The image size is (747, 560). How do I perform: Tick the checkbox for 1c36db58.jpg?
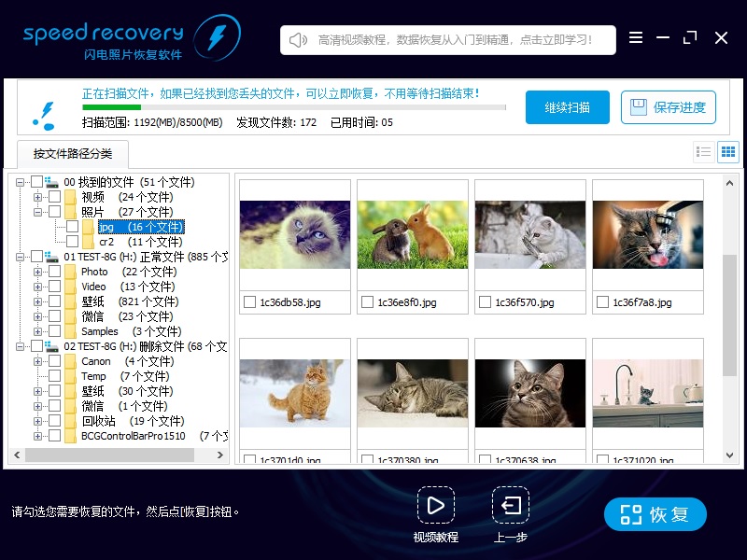249,301
